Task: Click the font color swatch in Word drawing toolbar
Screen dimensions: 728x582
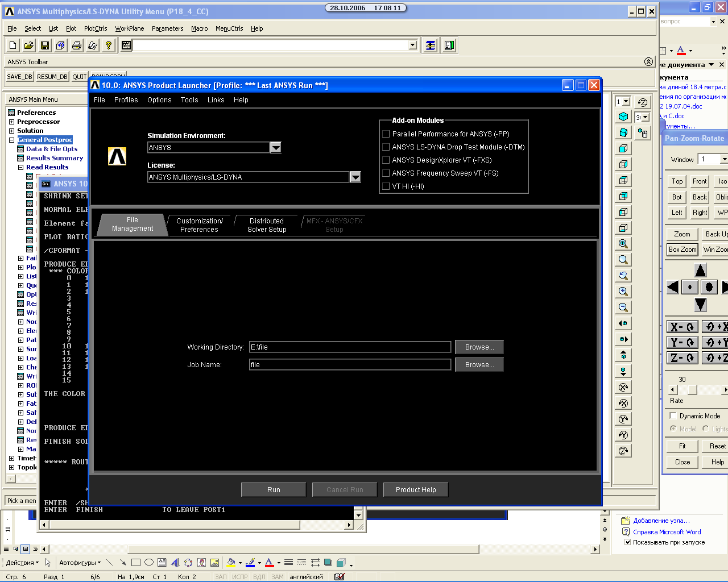Action: [x=270, y=563]
